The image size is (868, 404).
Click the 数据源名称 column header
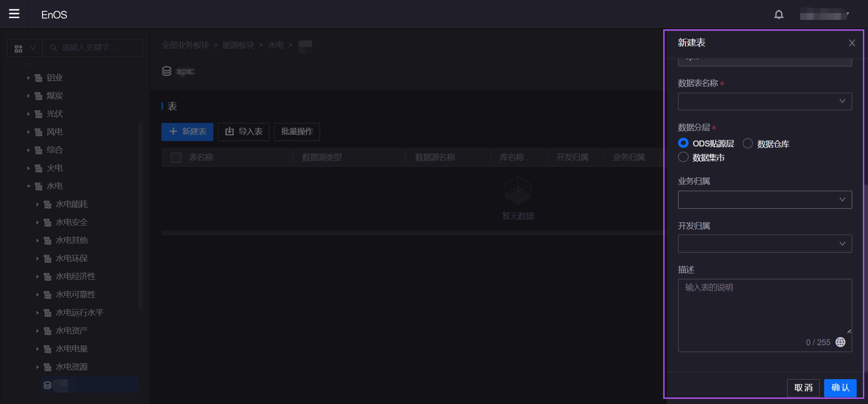(435, 158)
